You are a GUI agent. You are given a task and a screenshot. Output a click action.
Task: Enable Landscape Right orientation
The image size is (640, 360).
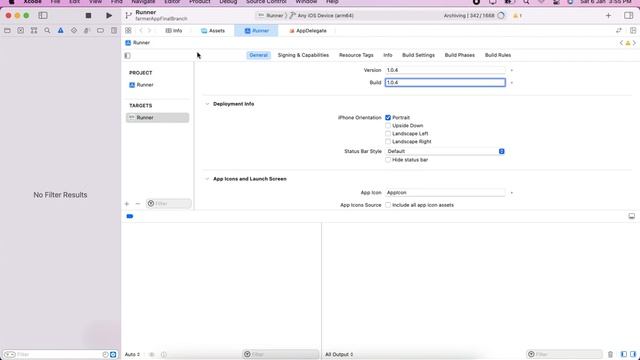click(x=388, y=142)
